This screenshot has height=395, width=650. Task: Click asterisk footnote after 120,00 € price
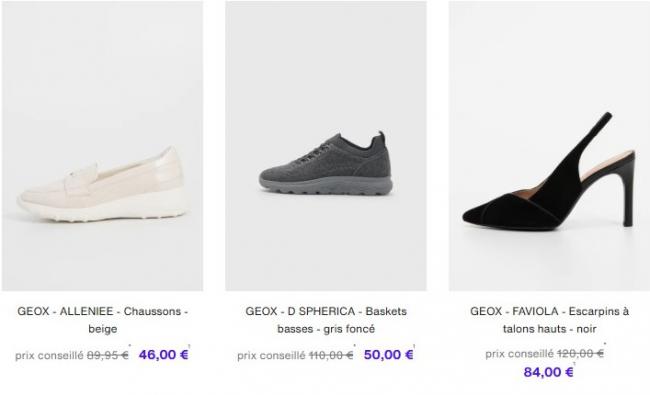click(x=605, y=344)
